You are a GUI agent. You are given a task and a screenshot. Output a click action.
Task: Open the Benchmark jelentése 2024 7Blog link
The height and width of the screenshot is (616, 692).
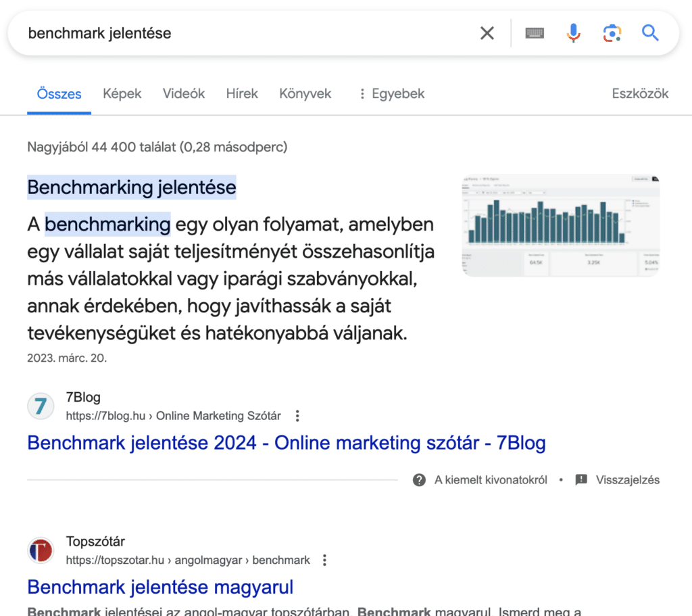click(x=287, y=443)
